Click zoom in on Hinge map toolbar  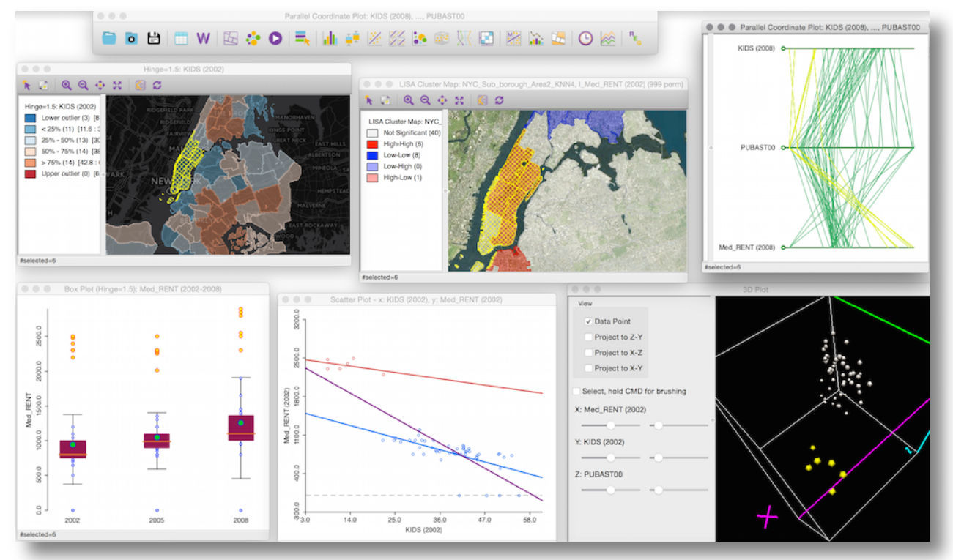[67, 85]
